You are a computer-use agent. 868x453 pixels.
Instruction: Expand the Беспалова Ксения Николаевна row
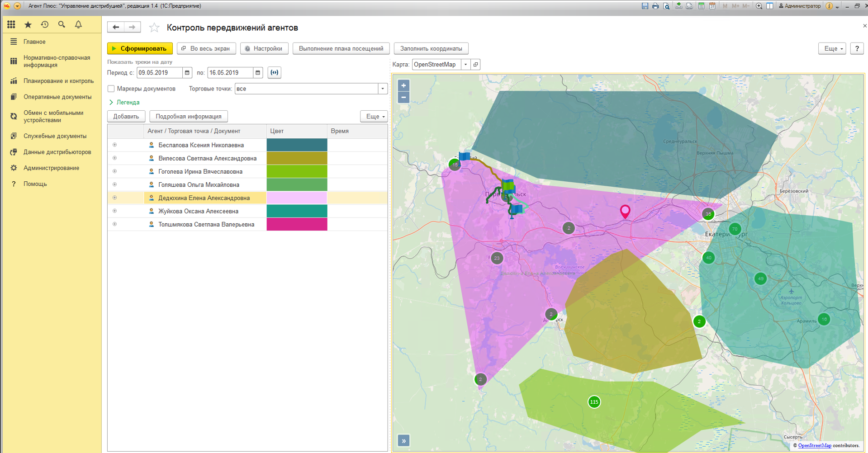point(115,145)
